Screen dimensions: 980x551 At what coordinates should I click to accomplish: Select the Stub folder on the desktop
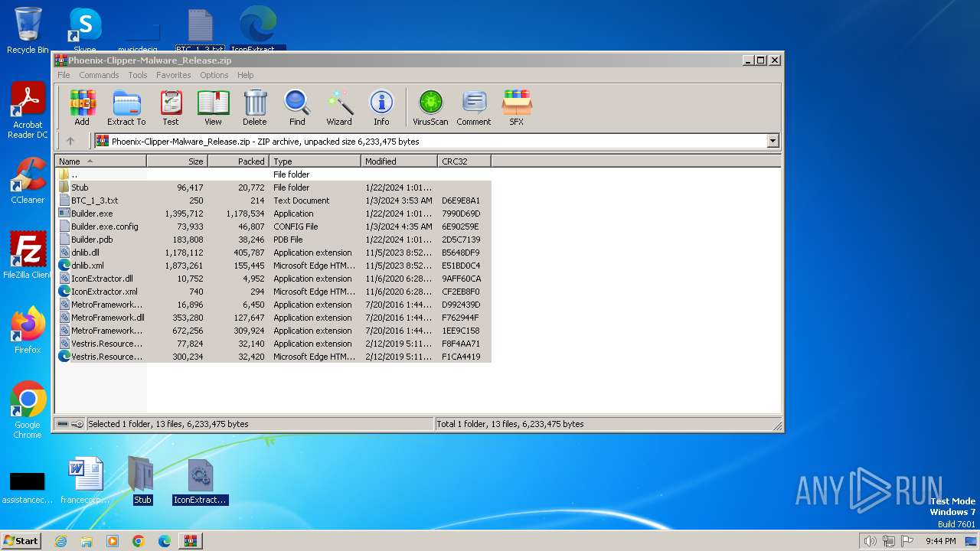pos(142,481)
